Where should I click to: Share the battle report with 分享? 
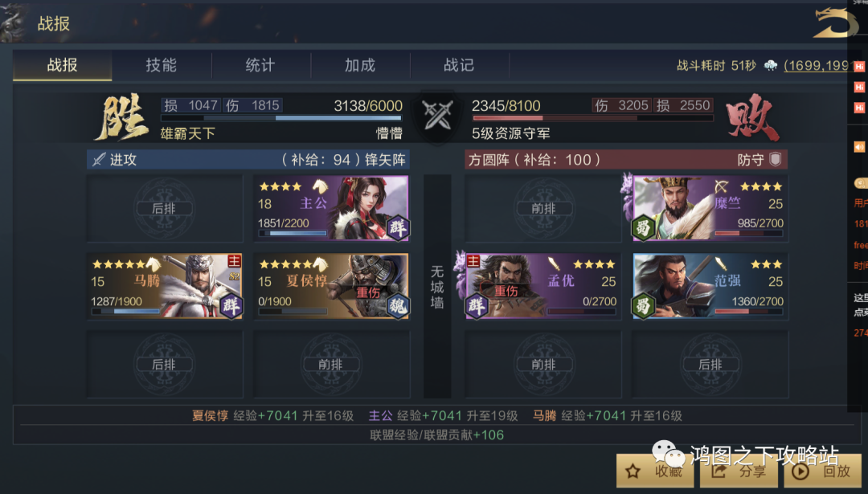click(x=739, y=472)
